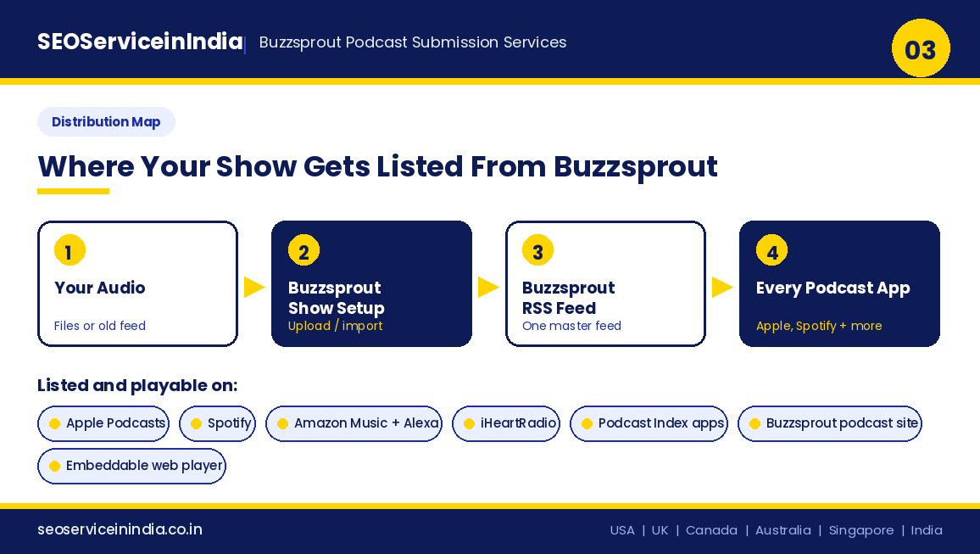
Task: Click the One master feed caption
Action: pyautogui.click(x=572, y=326)
